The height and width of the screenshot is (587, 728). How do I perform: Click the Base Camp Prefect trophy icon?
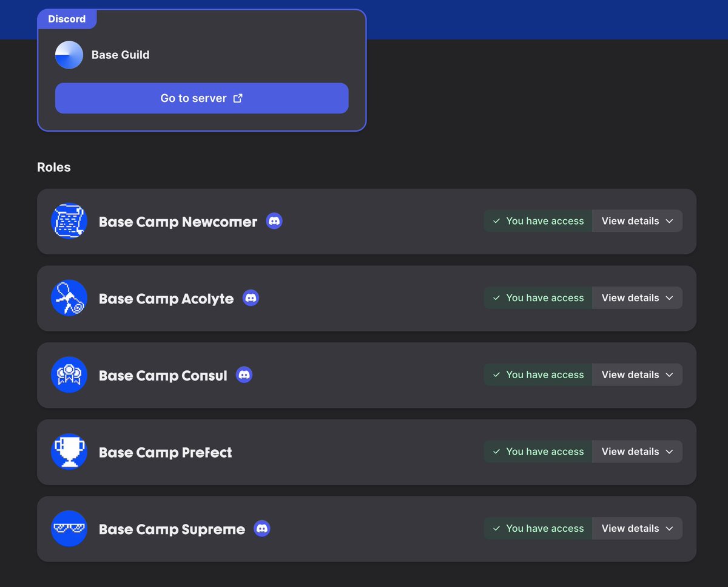(69, 452)
